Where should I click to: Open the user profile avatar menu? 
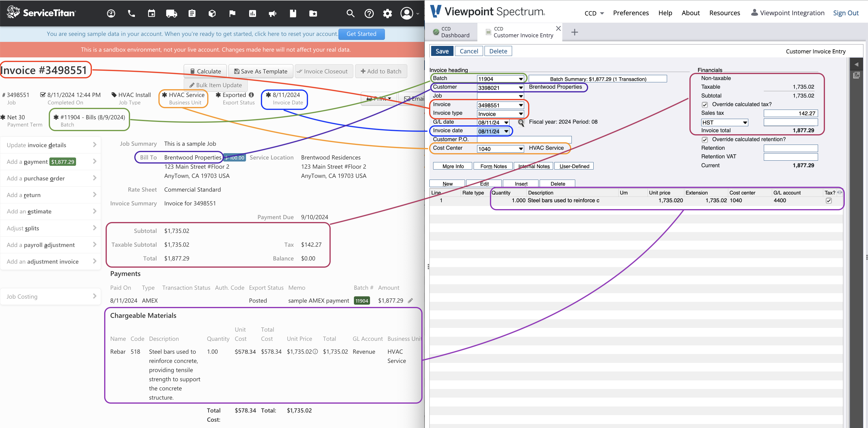409,13
